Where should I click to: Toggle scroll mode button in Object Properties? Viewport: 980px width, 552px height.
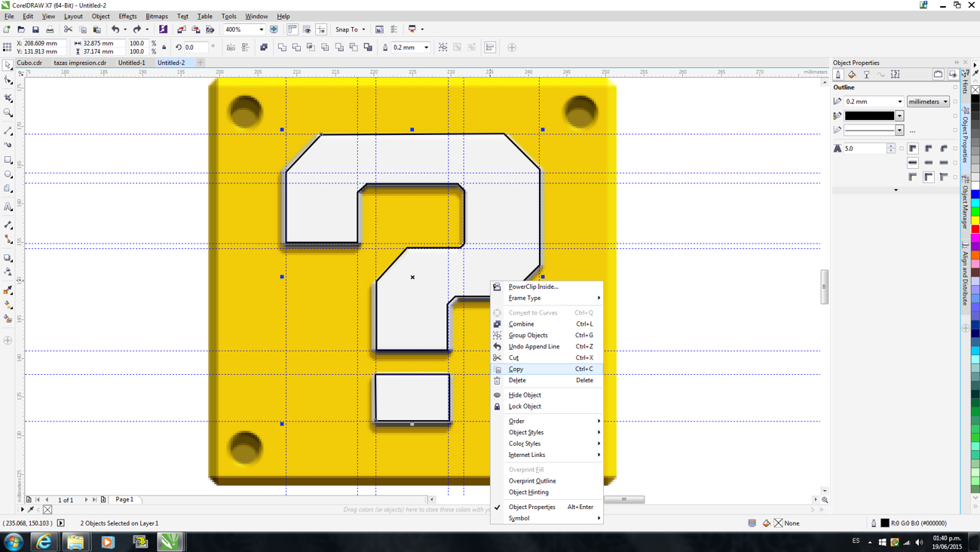pyautogui.click(x=939, y=75)
